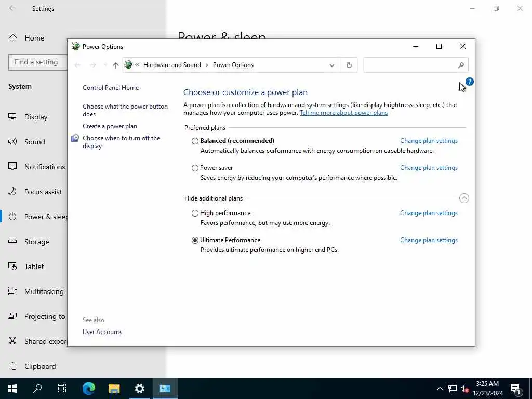Open Change plan settings for High performance
The image size is (532, 399).
pyautogui.click(x=429, y=213)
